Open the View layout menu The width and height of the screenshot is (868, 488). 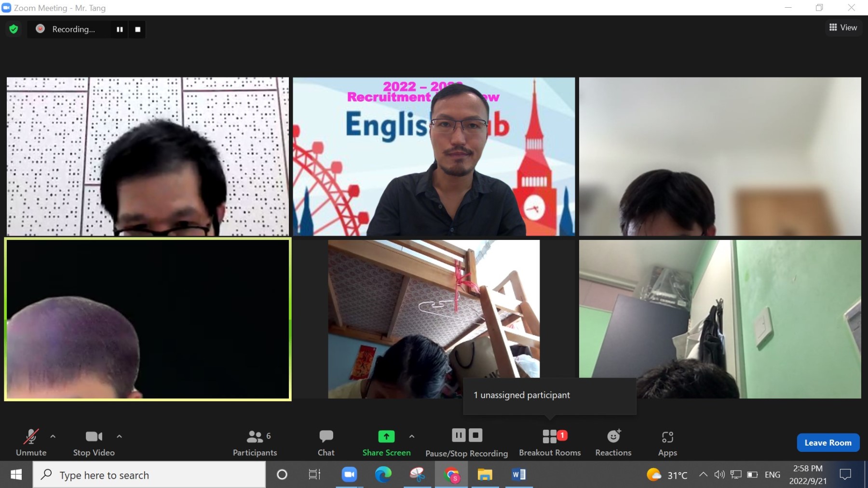point(843,27)
